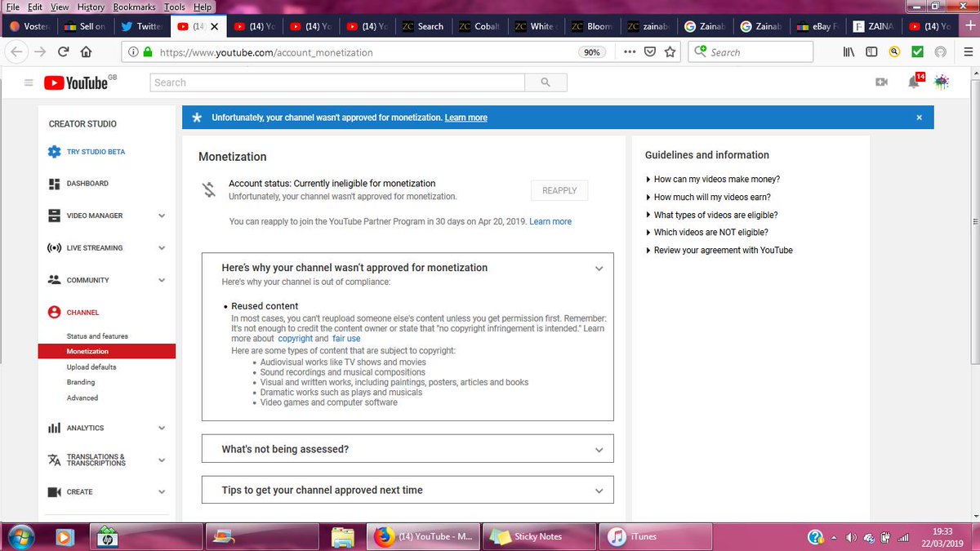Click the Firefox Home button
980x551 pixels.
pos(86,52)
